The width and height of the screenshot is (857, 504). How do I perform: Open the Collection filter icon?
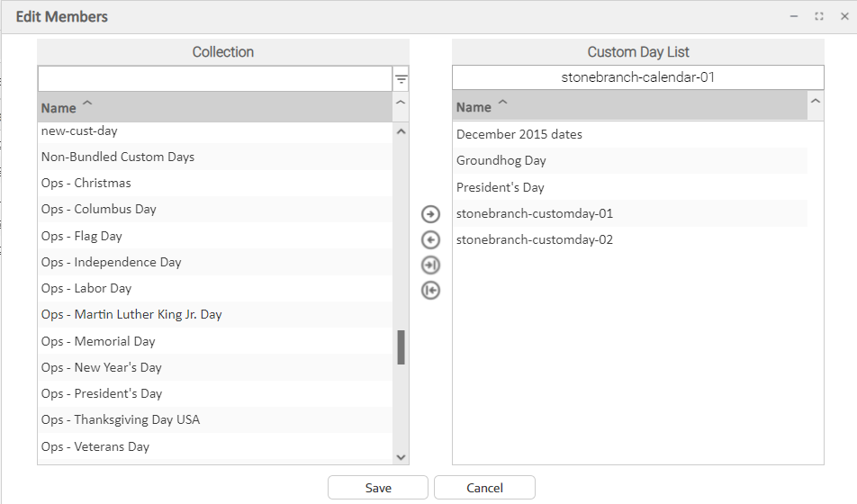pyautogui.click(x=401, y=80)
